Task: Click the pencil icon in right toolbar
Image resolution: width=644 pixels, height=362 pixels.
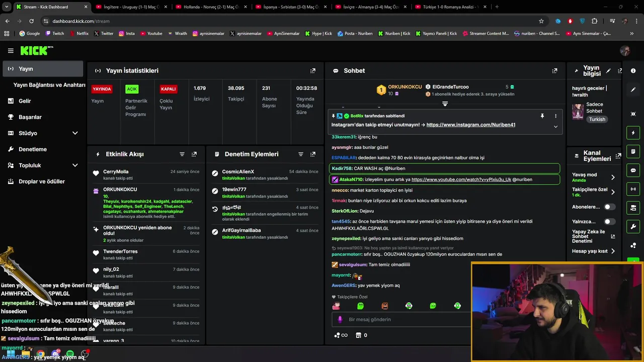Action: (x=633, y=89)
